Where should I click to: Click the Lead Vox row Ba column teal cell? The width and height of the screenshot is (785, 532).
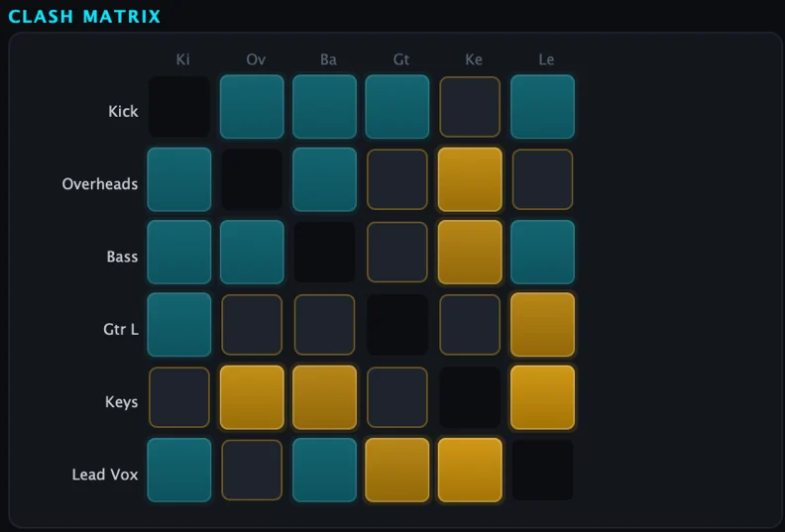tap(324, 470)
